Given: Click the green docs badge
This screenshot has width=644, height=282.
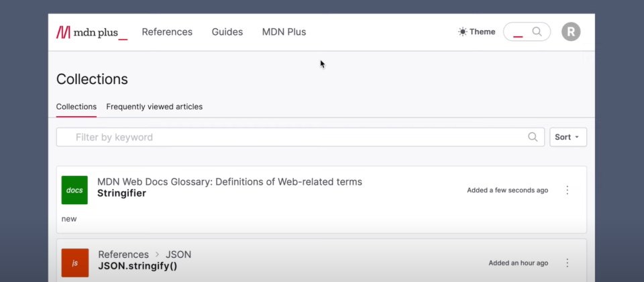Looking at the screenshot, I should pyautogui.click(x=74, y=190).
